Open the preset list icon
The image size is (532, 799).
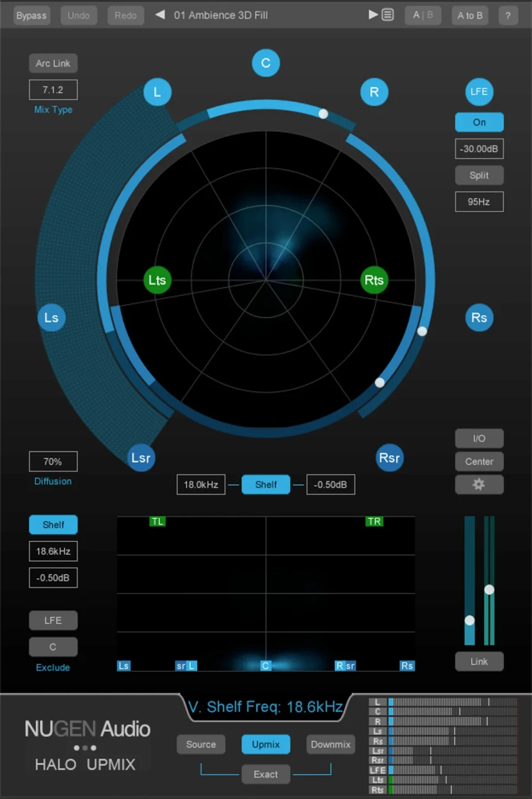tap(388, 15)
